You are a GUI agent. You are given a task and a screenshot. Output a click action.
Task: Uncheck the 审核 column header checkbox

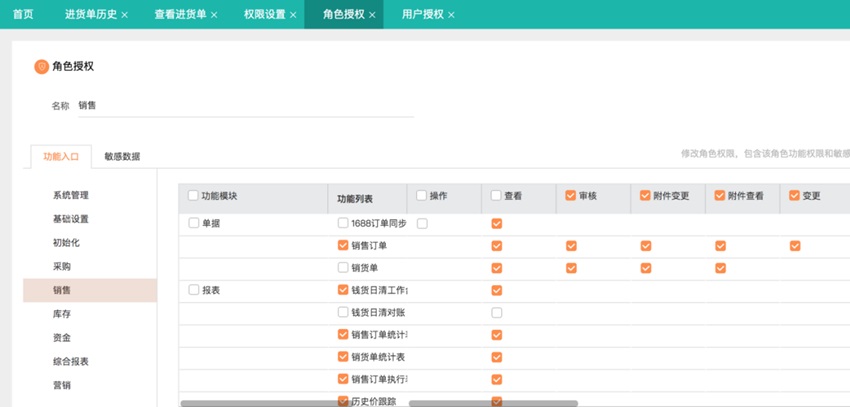coord(571,196)
